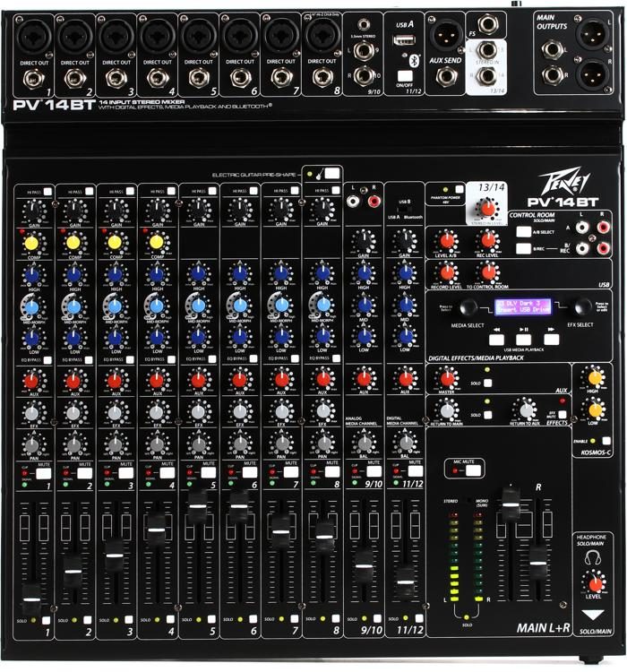Image resolution: width=627 pixels, height=672 pixels.
Task: Click the red 13/14 stereo level knob
Action: click(487, 209)
